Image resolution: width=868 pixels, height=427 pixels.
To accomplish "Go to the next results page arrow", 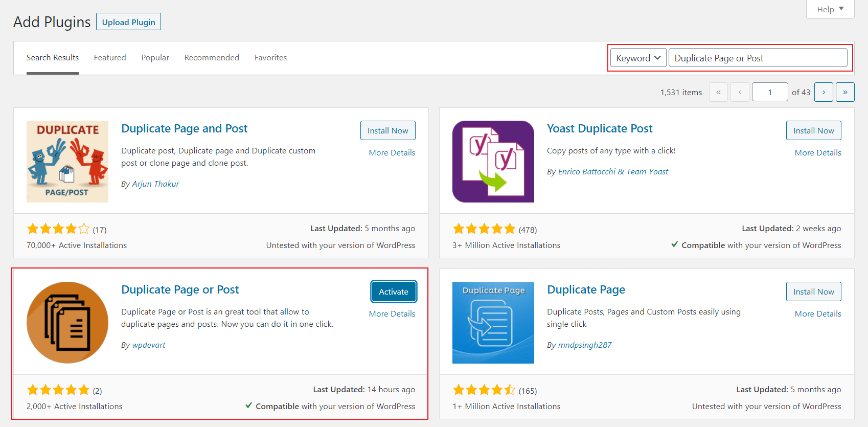I will [x=824, y=92].
